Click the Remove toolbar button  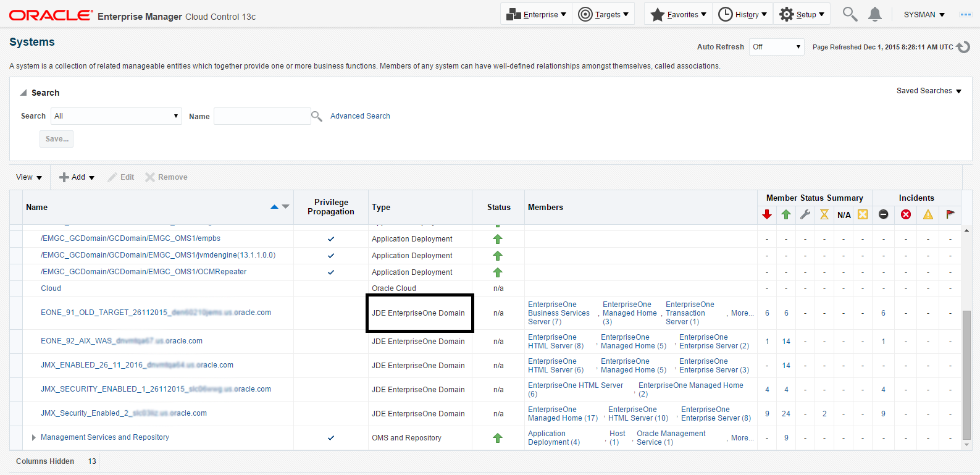167,177
